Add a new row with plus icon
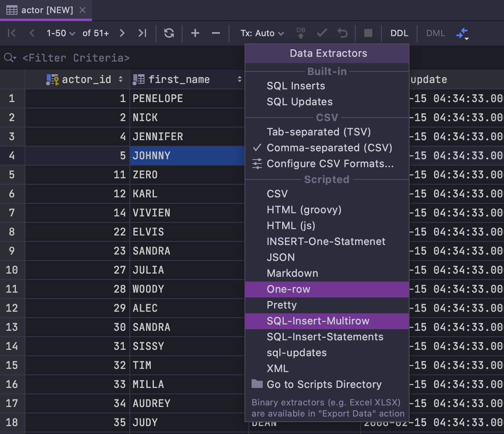Viewport: 504px width, 434px height. pos(195,33)
